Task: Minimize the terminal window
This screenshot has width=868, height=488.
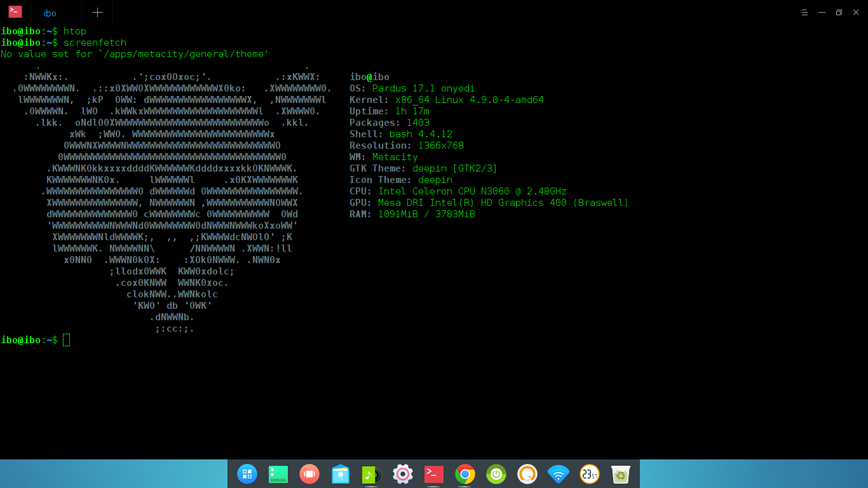Action: [822, 12]
